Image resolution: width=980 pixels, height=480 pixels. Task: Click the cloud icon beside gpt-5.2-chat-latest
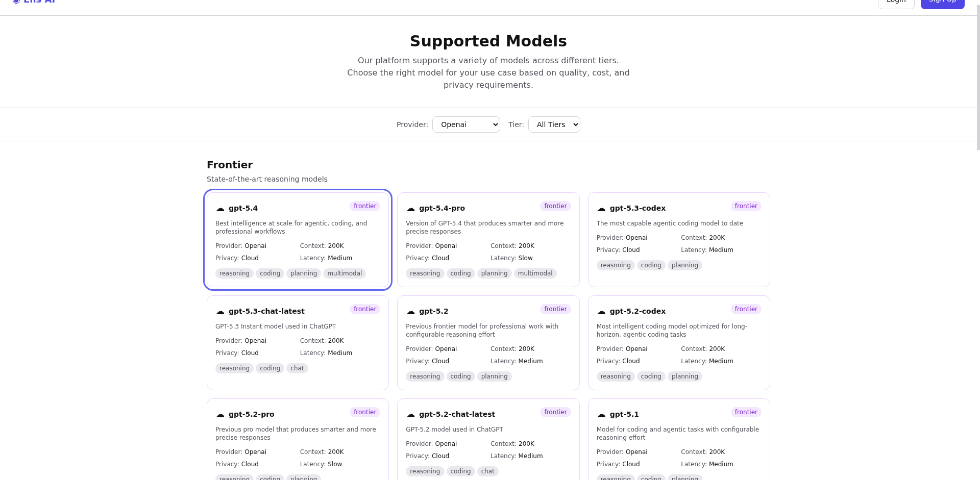[x=410, y=415]
